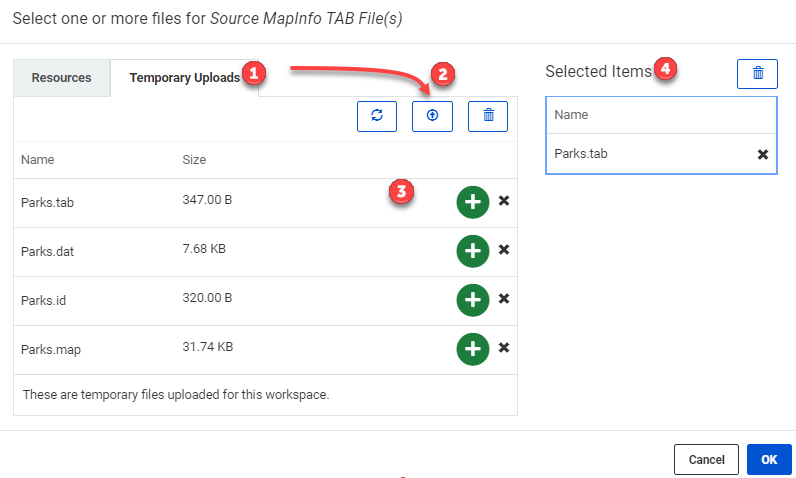The width and height of the screenshot is (796, 478).
Task: Remove Parks.tab from Selected Items
Action: pyautogui.click(x=762, y=154)
